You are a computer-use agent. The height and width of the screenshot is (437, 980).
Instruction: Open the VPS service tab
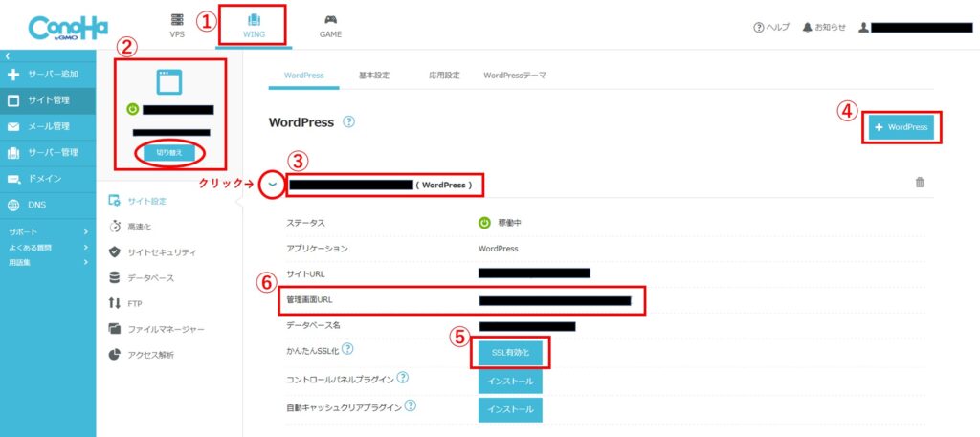coord(177,26)
